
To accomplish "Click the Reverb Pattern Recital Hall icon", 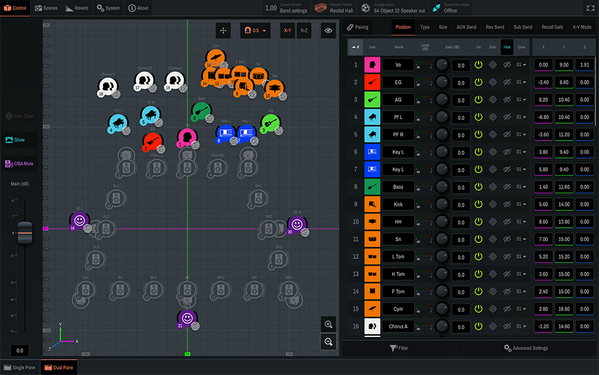I will [x=321, y=8].
